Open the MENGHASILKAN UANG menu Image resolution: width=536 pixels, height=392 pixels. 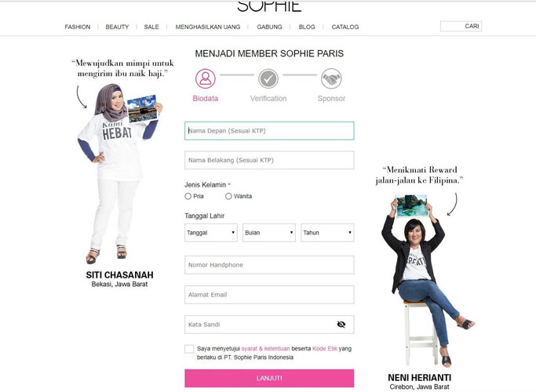(x=208, y=27)
